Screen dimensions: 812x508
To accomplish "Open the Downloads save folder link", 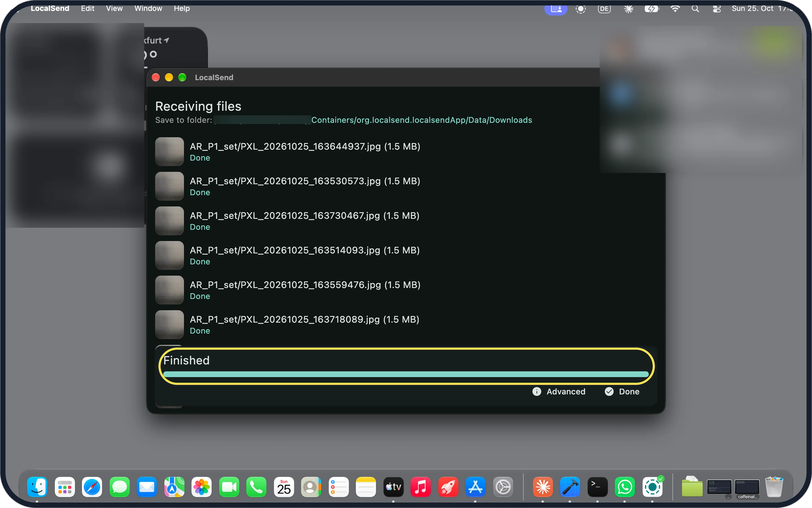I will [373, 120].
